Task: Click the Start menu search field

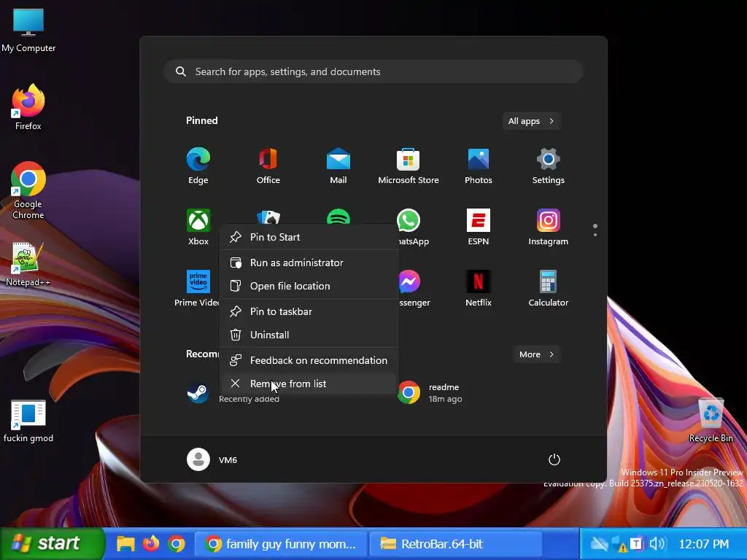Action: (373, 71)
